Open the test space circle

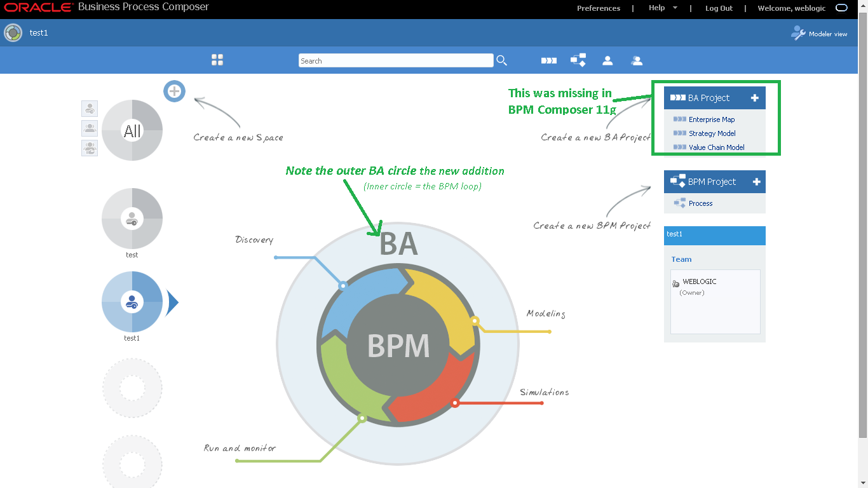[132, 219]
